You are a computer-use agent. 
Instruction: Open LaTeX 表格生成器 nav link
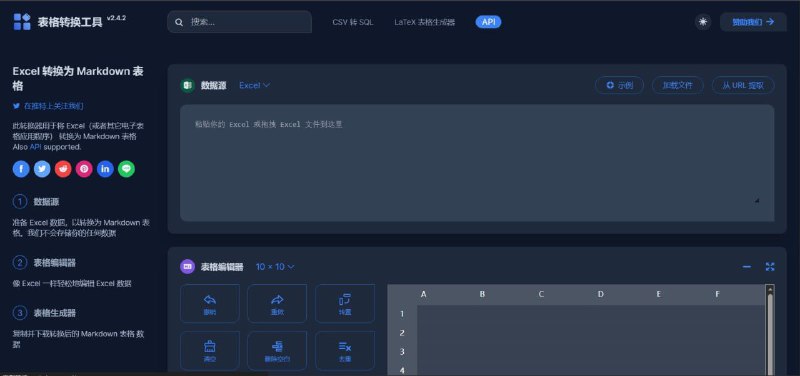tap(424, 22)
